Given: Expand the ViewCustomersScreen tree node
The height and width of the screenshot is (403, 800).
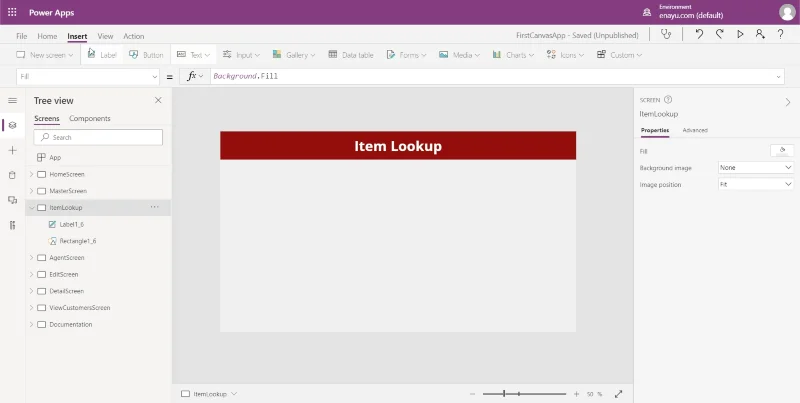Looking at the screenshot, I should coord(31,308).
